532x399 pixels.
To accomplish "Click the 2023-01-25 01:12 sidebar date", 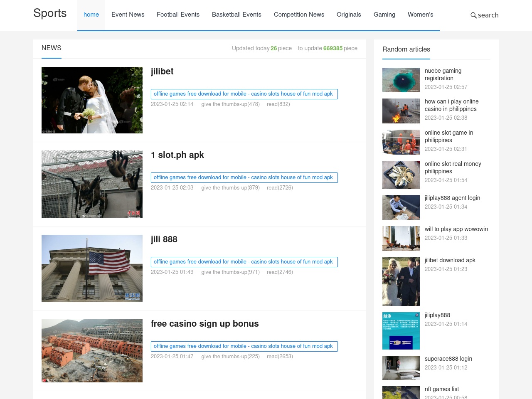I will (x=446, y=367).
